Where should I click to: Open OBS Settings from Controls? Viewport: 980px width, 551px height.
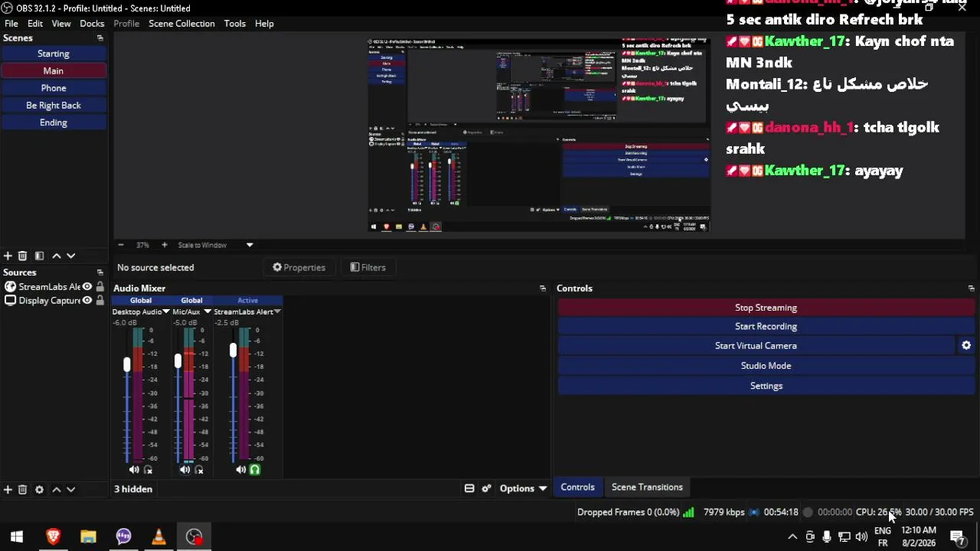[766, 386]
